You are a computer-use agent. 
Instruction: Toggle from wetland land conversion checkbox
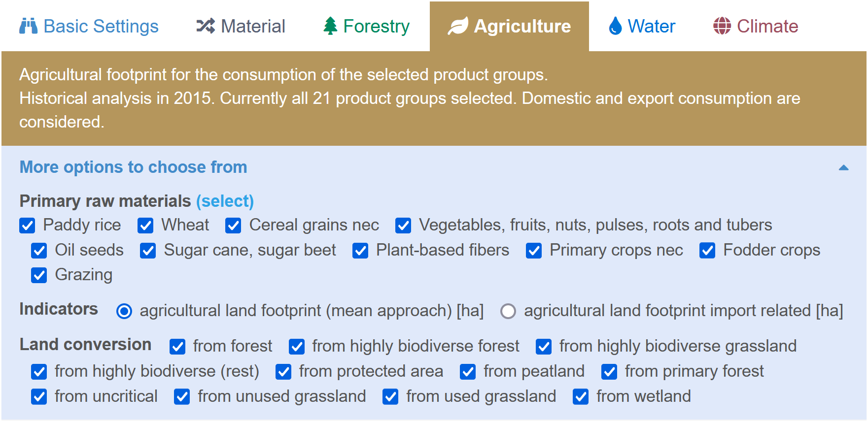click(x=581, y=397)
